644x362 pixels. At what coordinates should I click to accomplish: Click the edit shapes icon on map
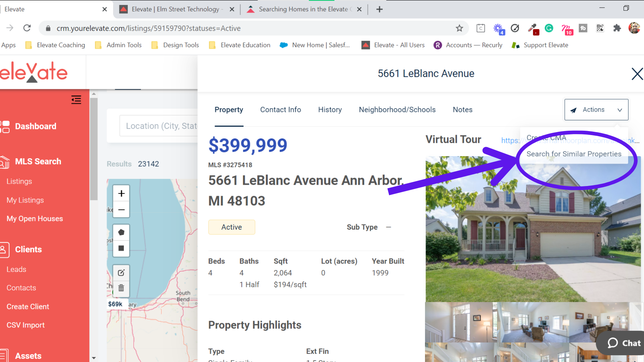coord(121,273)
